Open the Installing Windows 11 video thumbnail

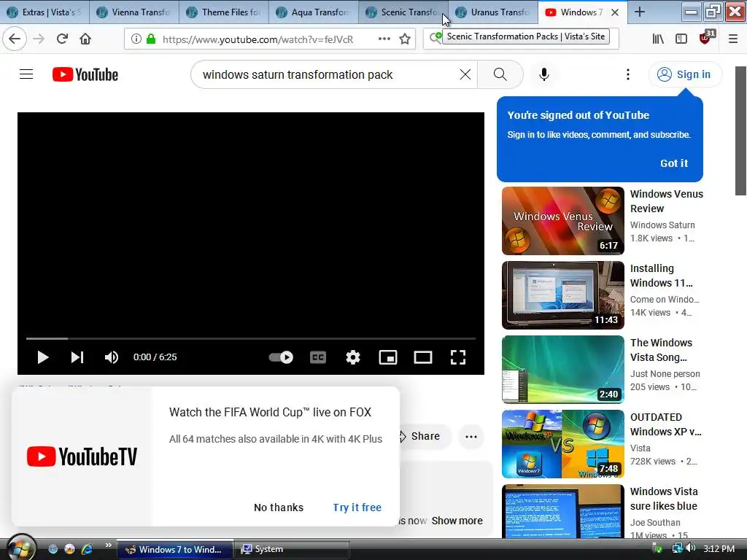click(562, 295)
